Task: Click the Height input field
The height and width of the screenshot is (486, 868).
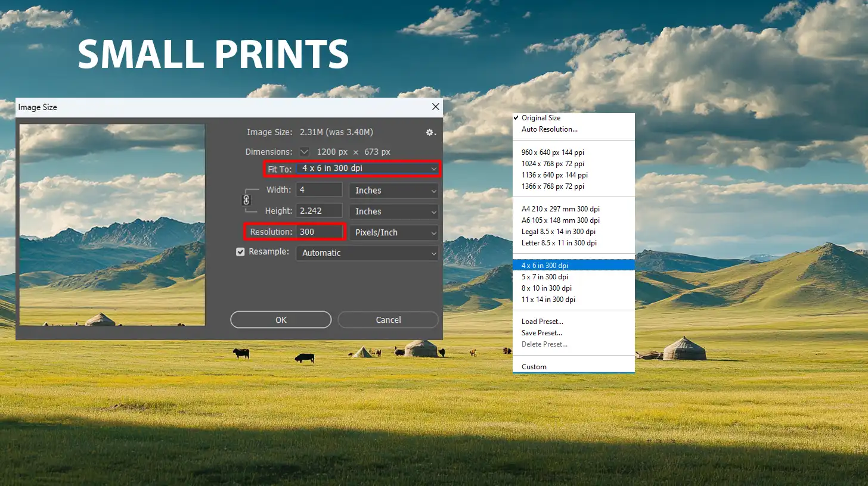Action: (x=319, y=211)
